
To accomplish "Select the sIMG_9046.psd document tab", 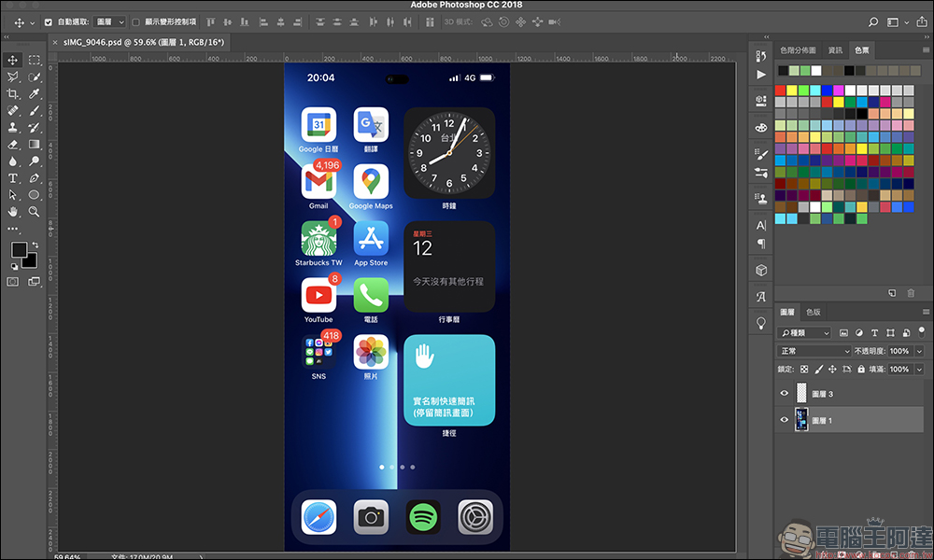I will tap(144, 42).
